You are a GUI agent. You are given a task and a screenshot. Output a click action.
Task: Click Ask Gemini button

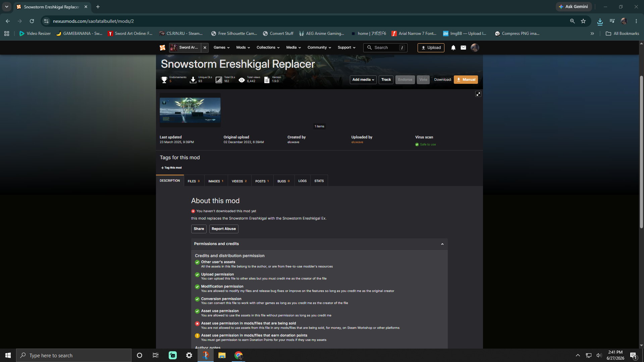click(574, 7)
